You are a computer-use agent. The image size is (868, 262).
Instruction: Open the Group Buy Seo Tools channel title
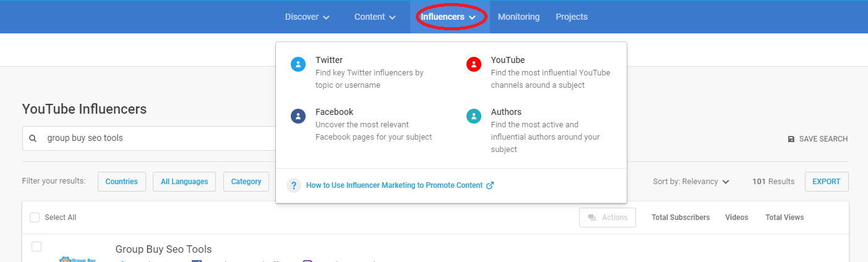(163, 249)
